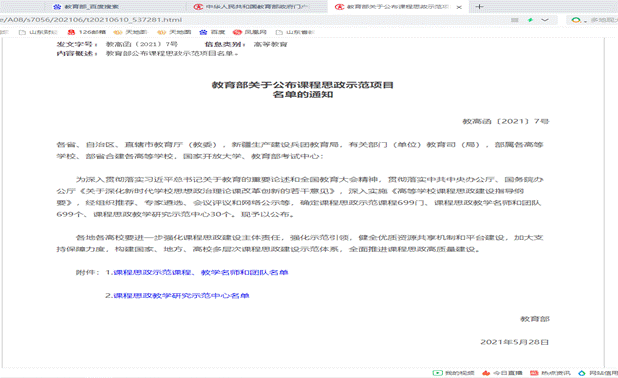This screenshot has height=378, width=618.
Task: Click the paragraph beginning 各地各高校要进一步
Action: 300,243
